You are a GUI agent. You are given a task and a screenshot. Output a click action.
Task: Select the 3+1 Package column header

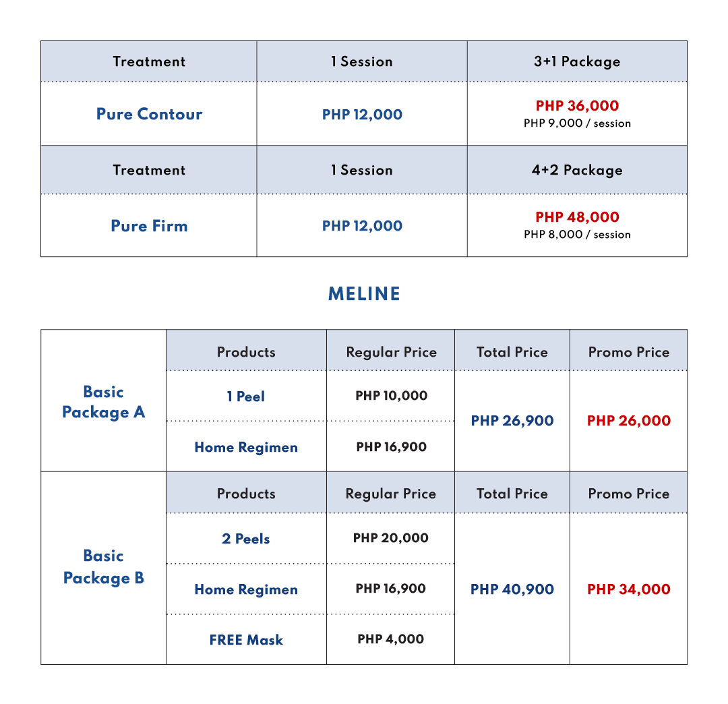click(577, 61)
